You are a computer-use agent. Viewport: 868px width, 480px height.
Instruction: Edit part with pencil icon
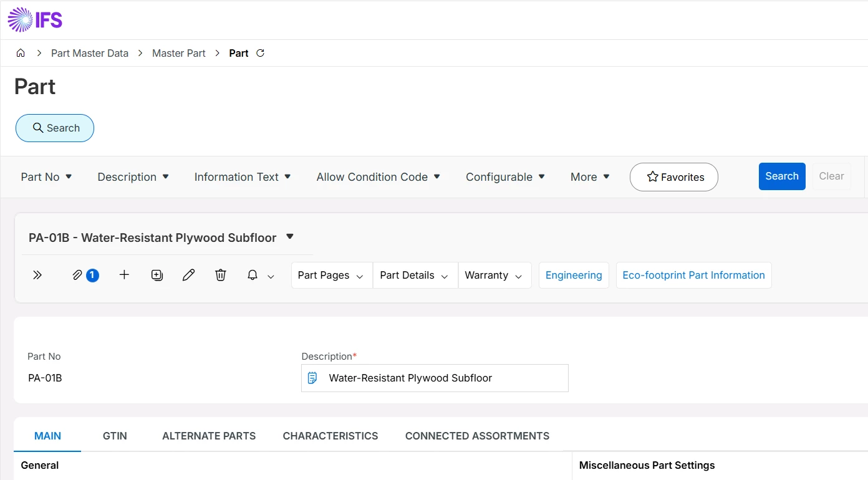(189, 275)
